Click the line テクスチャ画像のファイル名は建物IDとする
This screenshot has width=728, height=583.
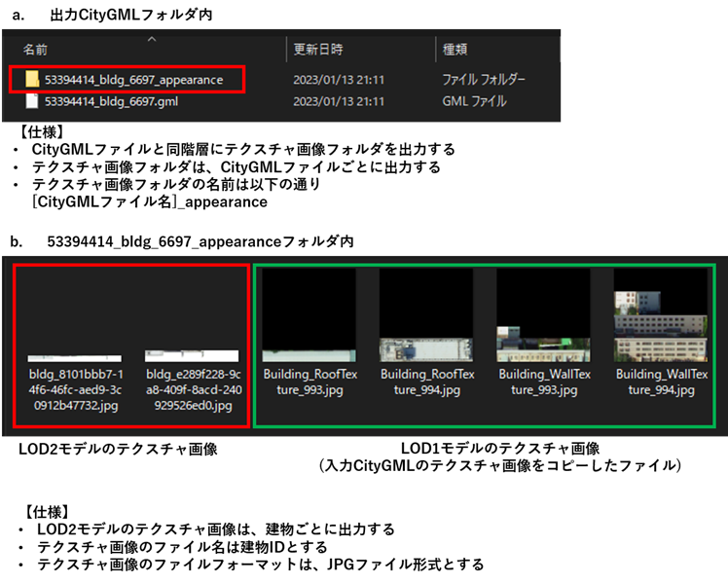pyautogui.click(x=182, y=547)
